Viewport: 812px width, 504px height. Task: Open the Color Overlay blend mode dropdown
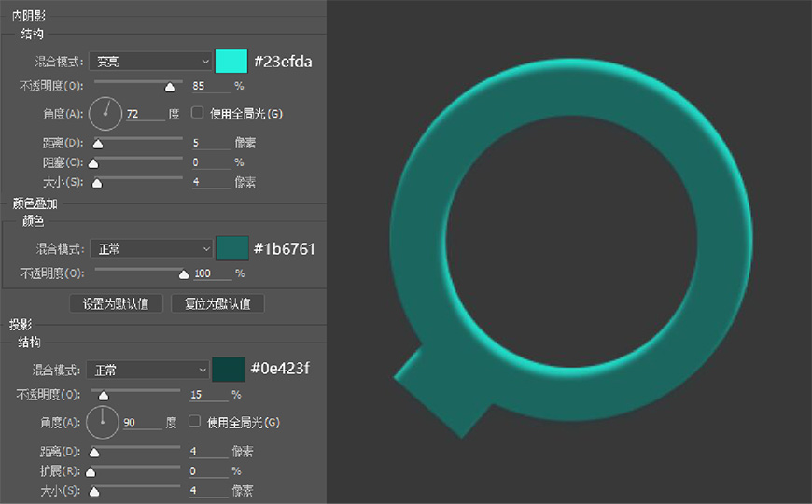click(151, 249)
